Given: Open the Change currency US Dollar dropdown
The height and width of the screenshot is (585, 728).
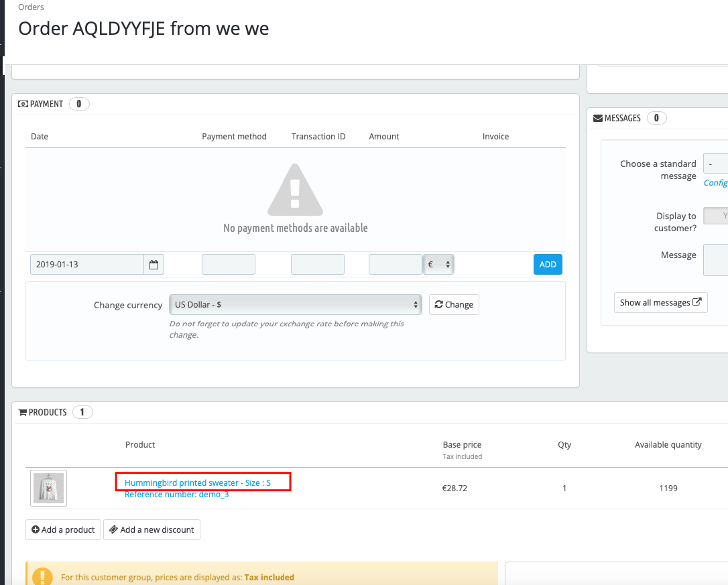Looking at the screenshot, I should point(295,305).
